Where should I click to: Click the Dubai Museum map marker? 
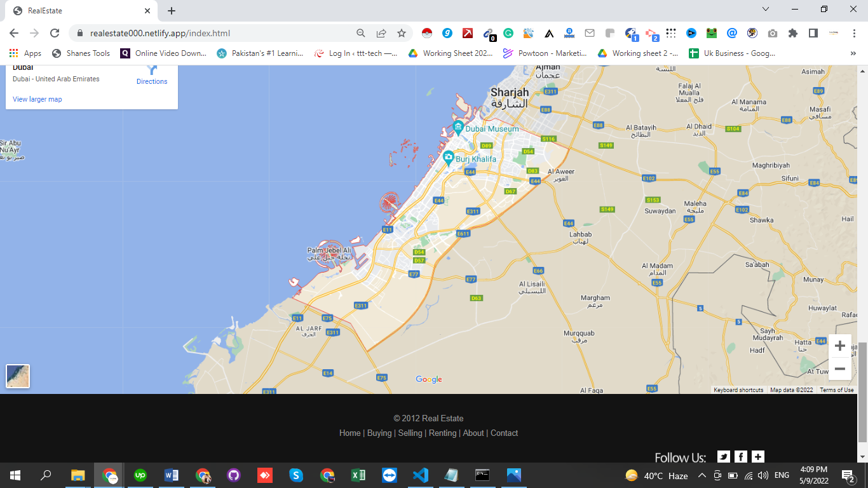click(x=458, y=128)
